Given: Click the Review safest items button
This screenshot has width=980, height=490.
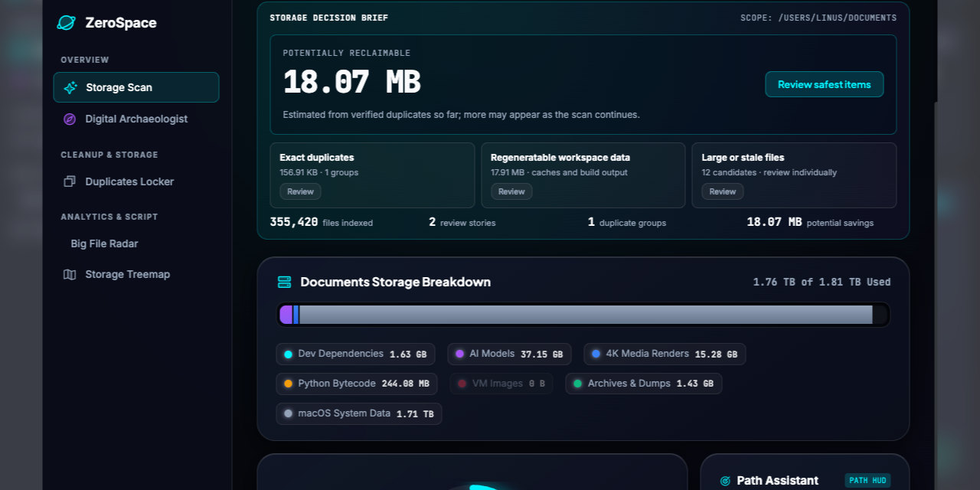Looking at the screenshot, I should click(x=824, y=84).
